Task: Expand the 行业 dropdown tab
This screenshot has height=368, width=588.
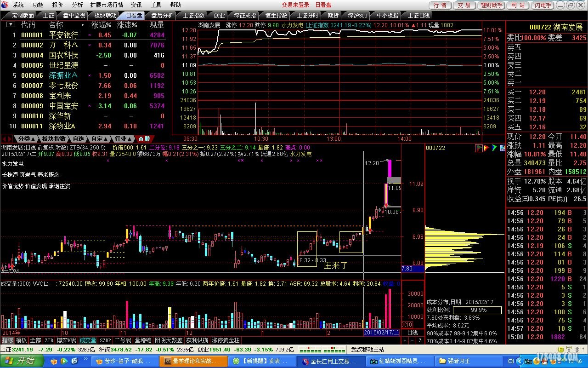Action: coord(123,138)
